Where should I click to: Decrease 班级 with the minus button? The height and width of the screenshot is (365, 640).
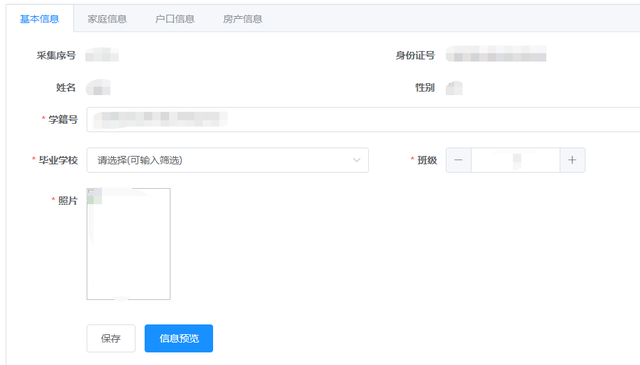tap(459, 160)
